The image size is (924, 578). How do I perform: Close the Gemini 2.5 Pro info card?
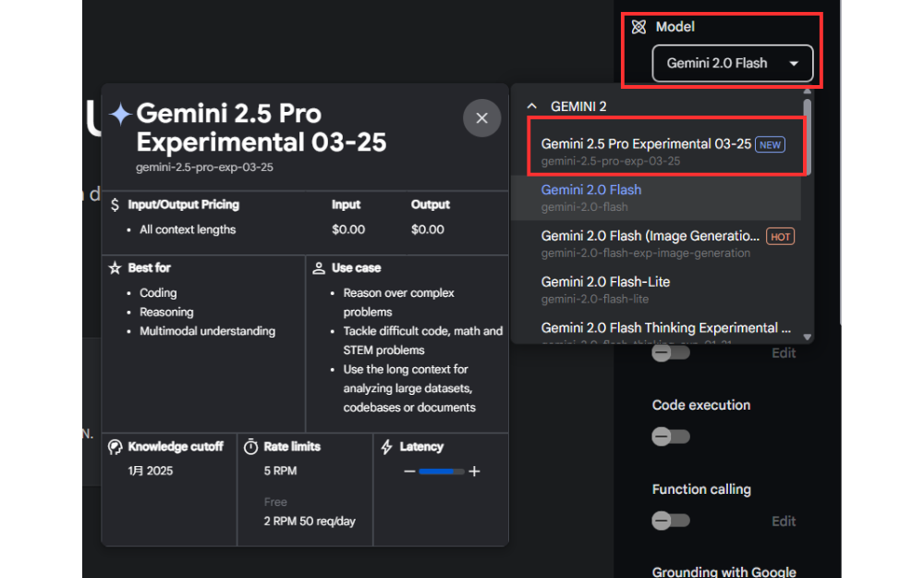(x=481, y=118)
